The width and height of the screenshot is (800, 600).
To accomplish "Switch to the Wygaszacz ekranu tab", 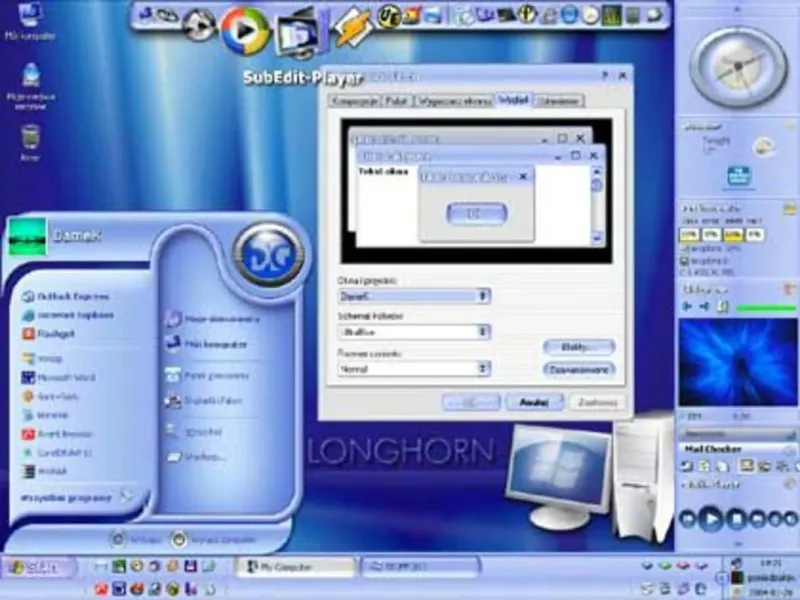I will tap(454, 101).
